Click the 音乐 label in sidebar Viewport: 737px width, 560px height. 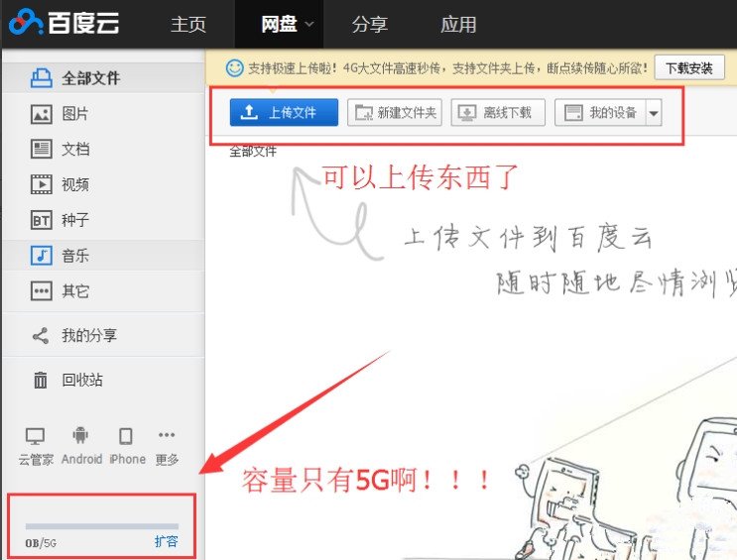[x=75, y=256]
